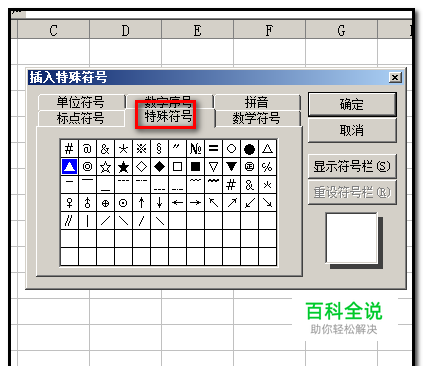Pick the circled 正 ㊣ symbol
This screenshot has height=366, width=423.
point(249,167)
